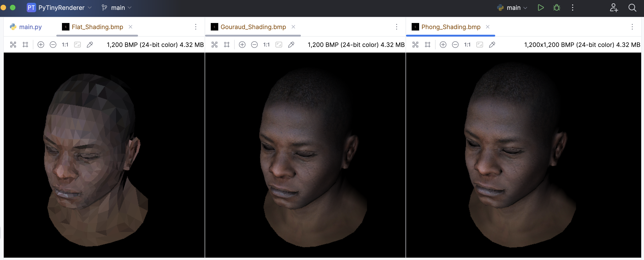Run the main configuration
This screenshot has height=260, width=644.
[x=540, y=8]
